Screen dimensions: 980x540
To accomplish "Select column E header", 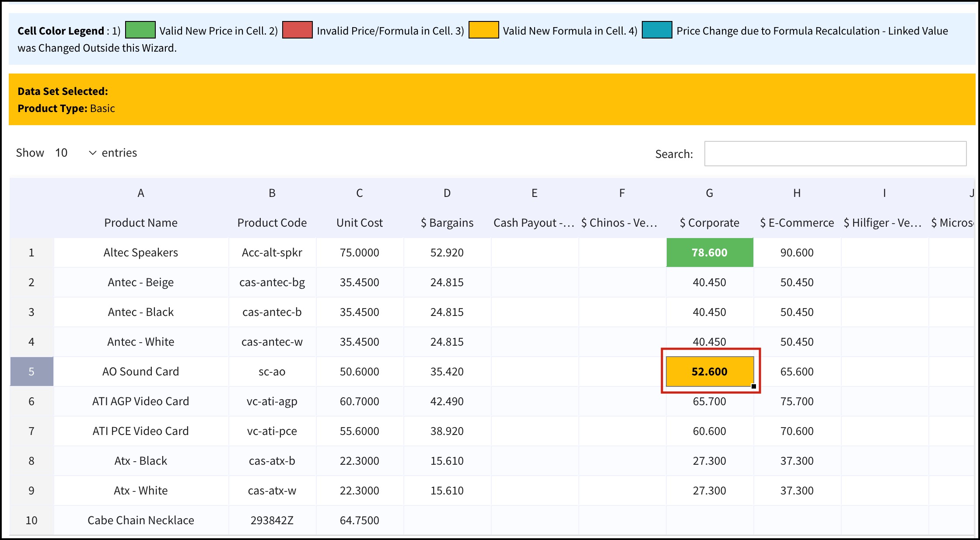I will (535, 193).
